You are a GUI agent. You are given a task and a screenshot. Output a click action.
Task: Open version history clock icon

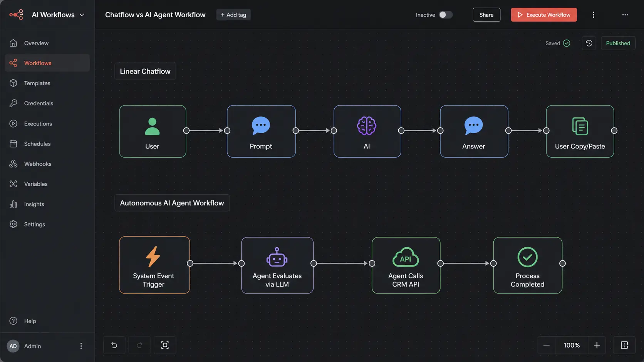pyautogui.click(x=589, y=43)
